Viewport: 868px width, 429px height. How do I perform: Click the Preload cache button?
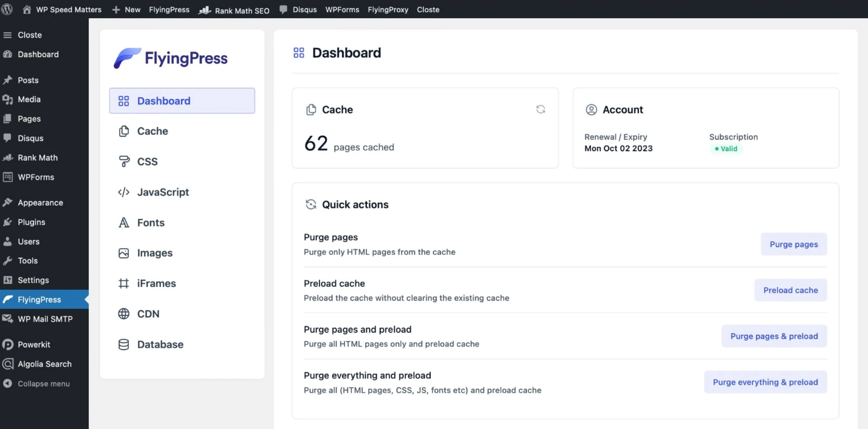(791, 290)
